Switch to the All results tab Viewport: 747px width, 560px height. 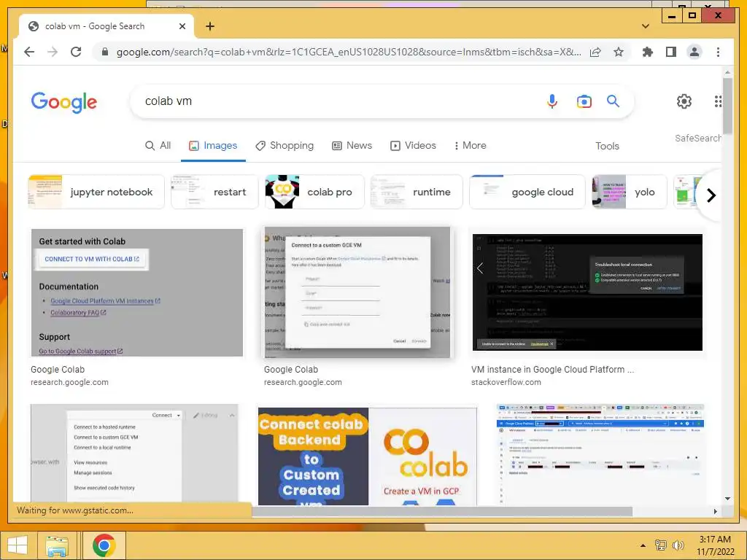tap(158, 146)
